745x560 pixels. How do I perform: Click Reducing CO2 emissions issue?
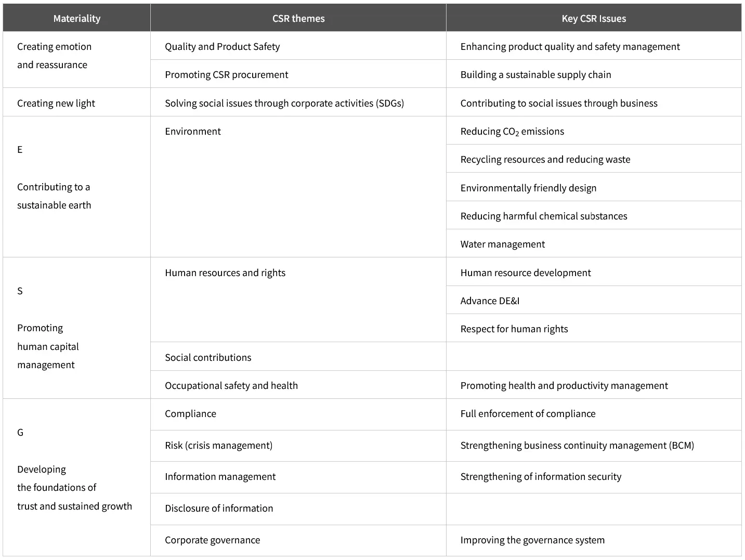click(512, 132)
